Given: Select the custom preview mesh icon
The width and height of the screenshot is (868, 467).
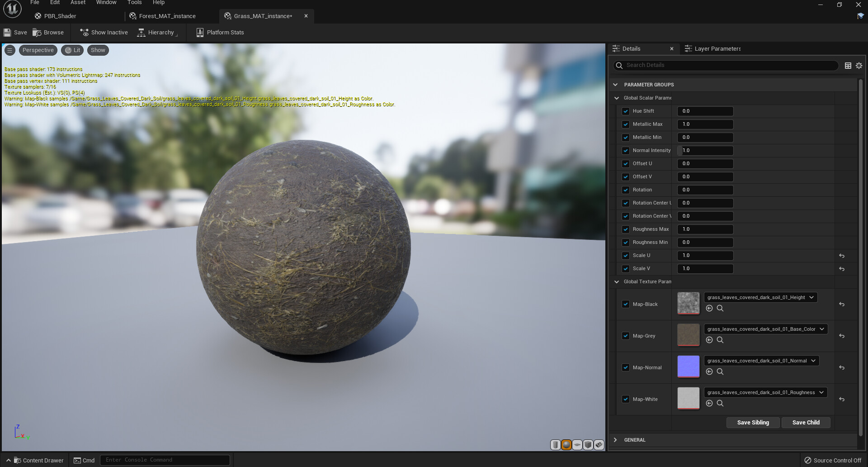Looking at the screenshot, I should [599, 445].
